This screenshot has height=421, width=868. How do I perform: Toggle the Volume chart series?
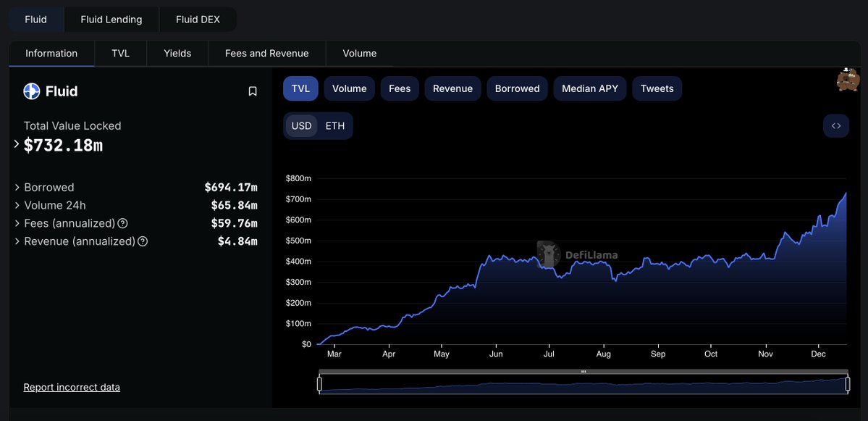point(350,88)
